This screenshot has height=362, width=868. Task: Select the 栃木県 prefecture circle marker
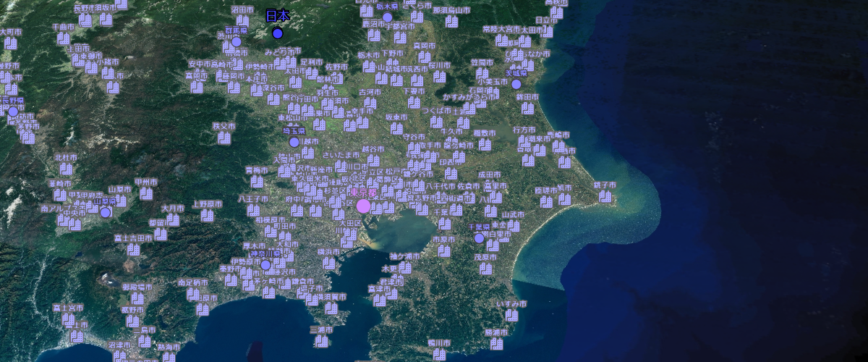(x=388, y=17)
